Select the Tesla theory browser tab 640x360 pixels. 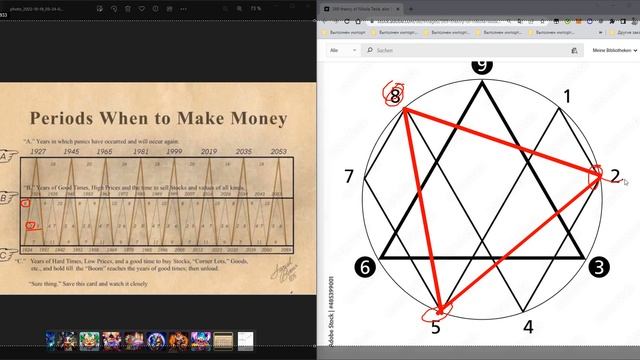point(361,9)
